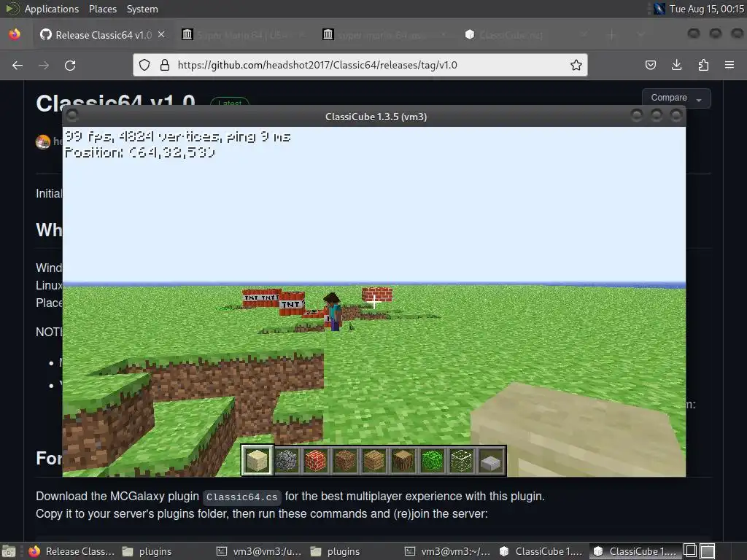Open Firefox extensions menu
Image resolution: width=747 pixels, height=560 pixels.
click(x=703, y=65)
